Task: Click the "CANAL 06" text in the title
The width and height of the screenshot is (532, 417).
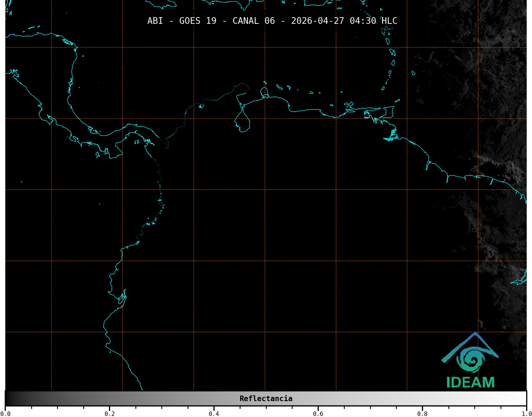Action: click(x=253, y=21)
